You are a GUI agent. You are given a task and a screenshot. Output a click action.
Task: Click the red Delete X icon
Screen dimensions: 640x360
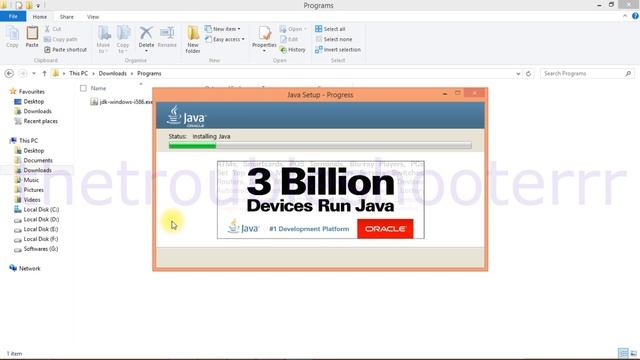tap(146, 33)
